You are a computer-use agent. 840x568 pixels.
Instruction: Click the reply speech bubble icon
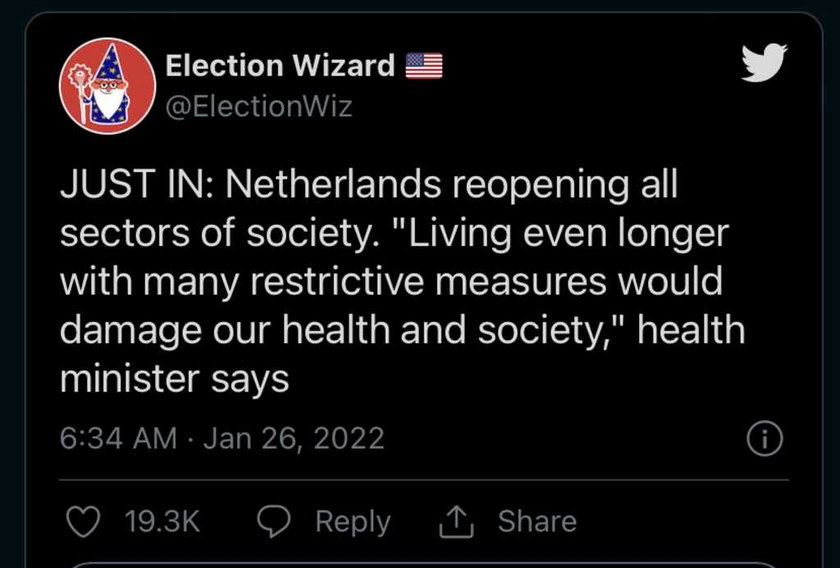point(274,521)
